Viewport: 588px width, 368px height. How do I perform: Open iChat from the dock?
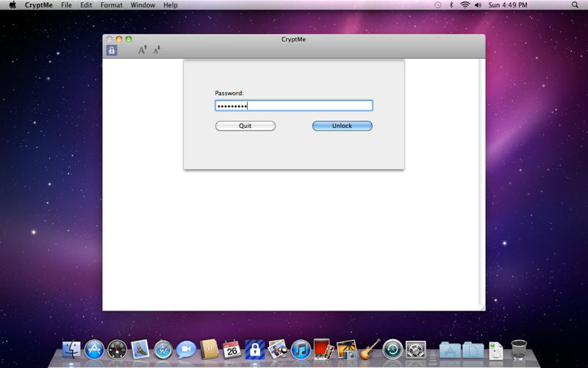point(186,350)
